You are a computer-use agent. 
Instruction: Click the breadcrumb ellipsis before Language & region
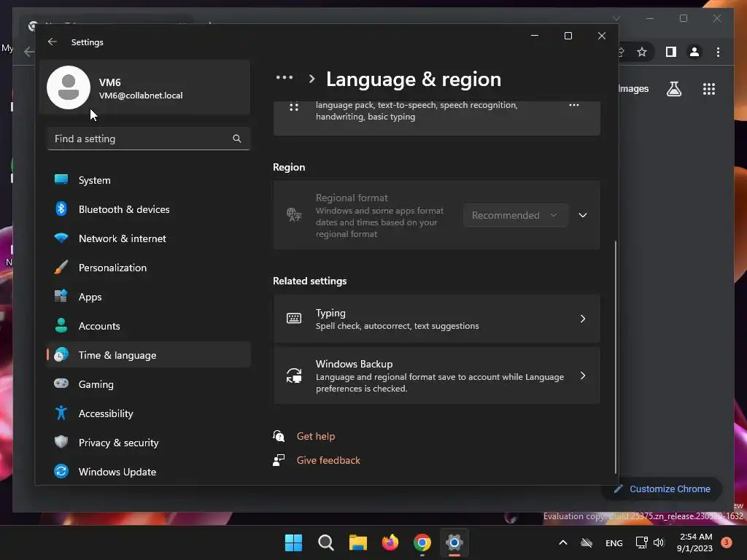tap(285, 77)
